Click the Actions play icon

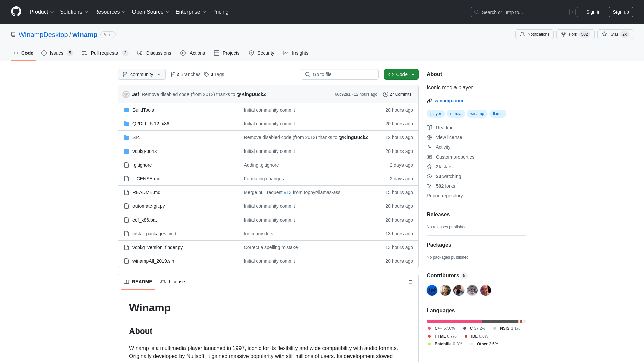tap(183, 53)
